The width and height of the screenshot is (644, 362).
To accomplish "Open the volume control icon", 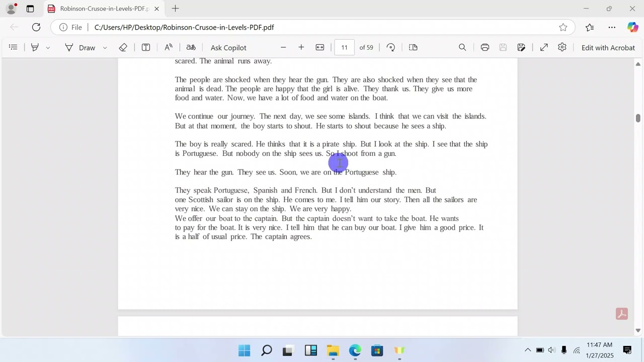I will tap(552, 350).
